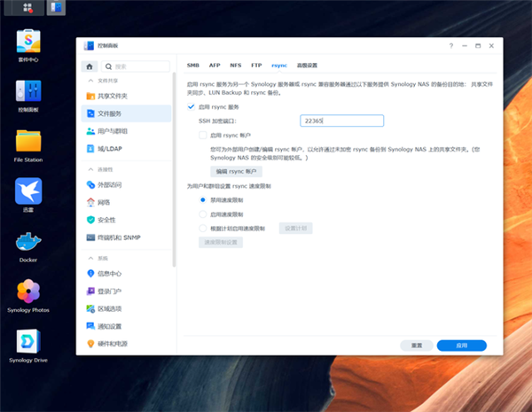Click the Edit rsync account button
This screenshot has width=532, height=412.
236,172
